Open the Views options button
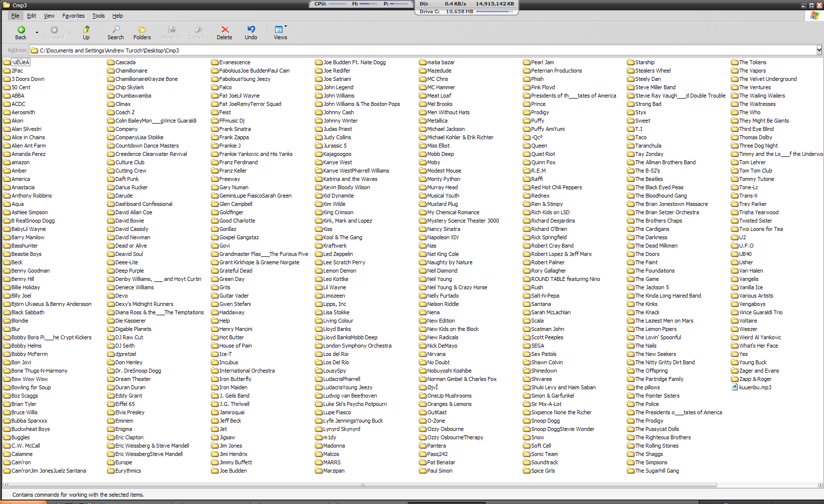824x504 pixels. [281, 33]
